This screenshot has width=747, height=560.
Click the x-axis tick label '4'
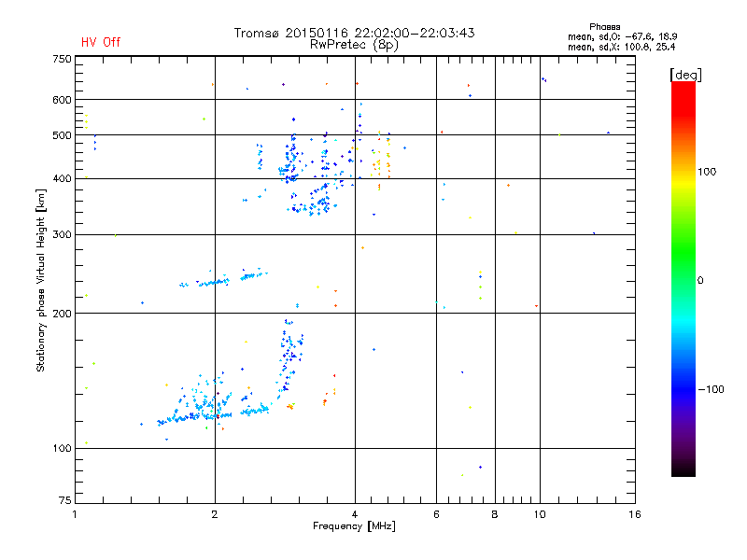(355, 514)
